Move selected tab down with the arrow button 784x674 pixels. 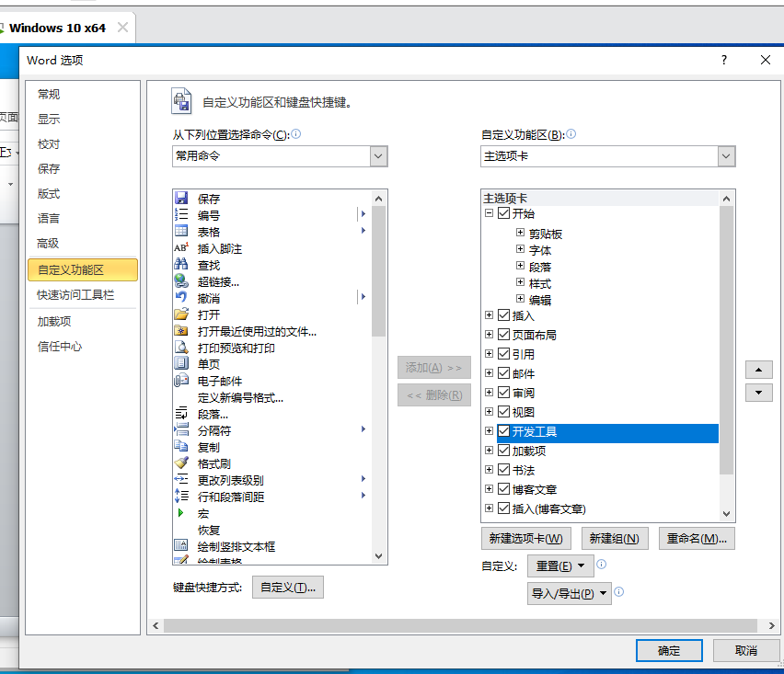click(x=758, y=393)
